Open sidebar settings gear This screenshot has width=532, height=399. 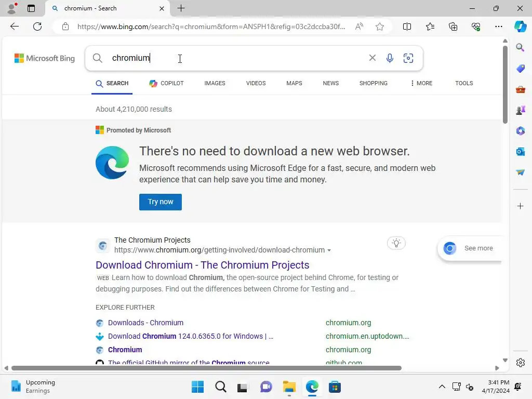(520, 363)
